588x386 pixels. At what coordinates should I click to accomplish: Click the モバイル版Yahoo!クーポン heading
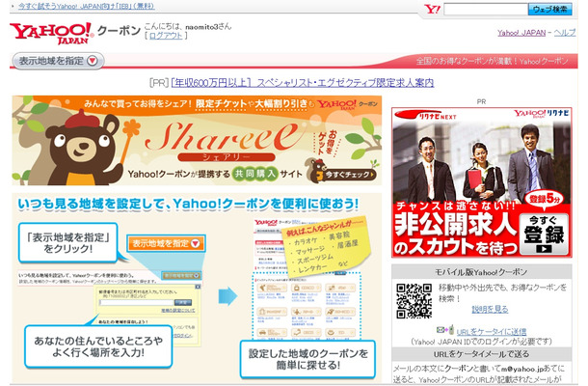click(x=482, y=271)
